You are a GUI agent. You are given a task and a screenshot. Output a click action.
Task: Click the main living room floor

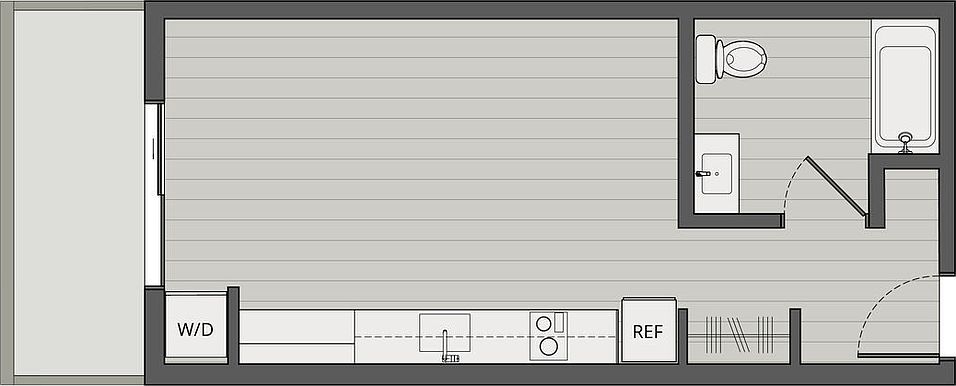pos(421,159)
